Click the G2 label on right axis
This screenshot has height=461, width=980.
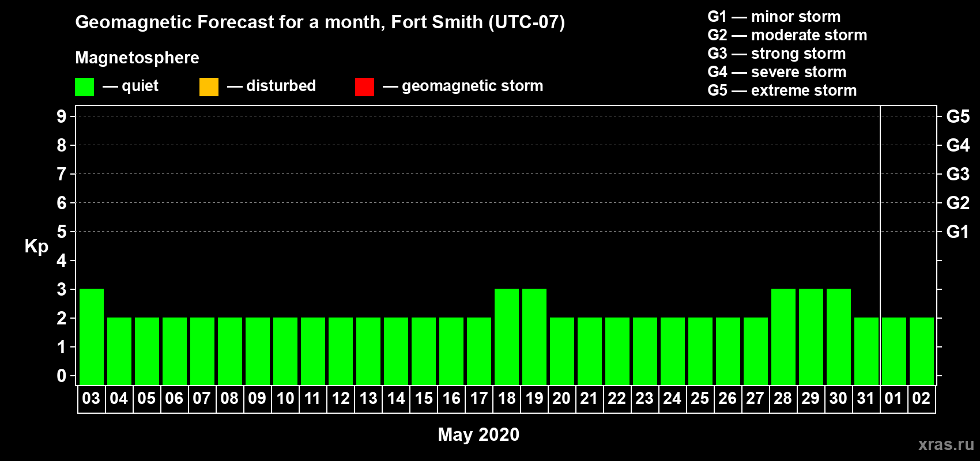(958, 203)
